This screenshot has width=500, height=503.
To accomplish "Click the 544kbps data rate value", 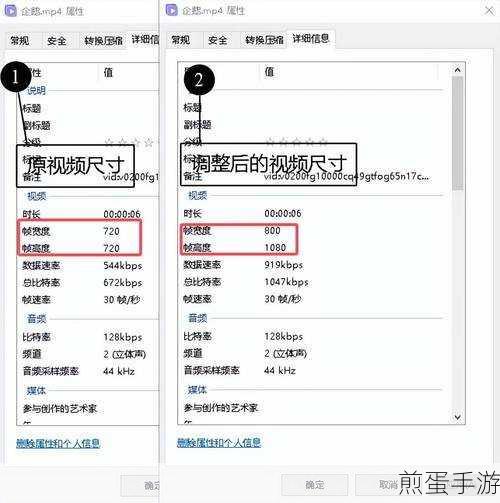I will tap(123, 266).
